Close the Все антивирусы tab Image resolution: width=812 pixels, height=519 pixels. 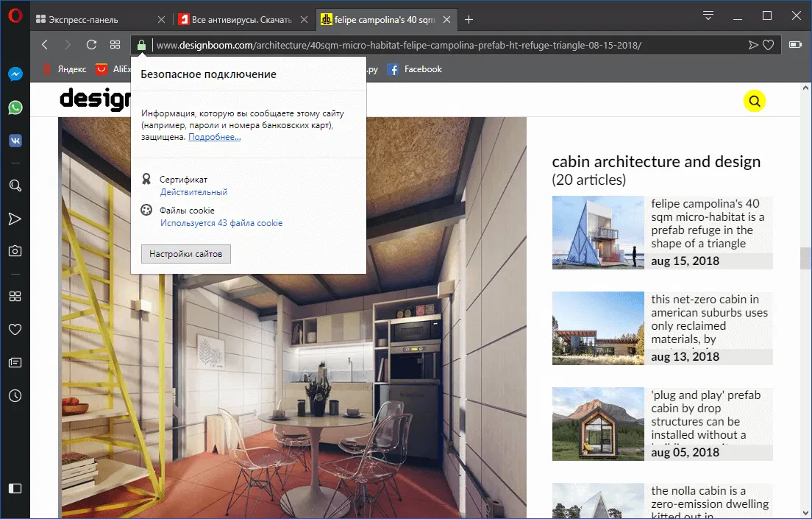[304, 20]
